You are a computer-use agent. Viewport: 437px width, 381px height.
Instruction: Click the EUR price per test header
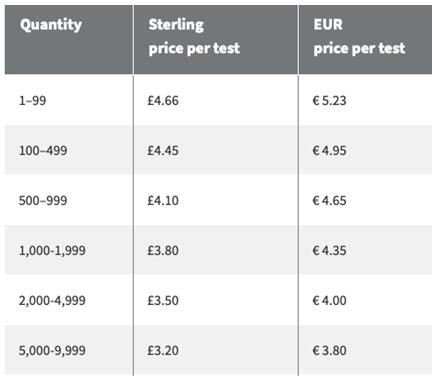pos(359,36)
